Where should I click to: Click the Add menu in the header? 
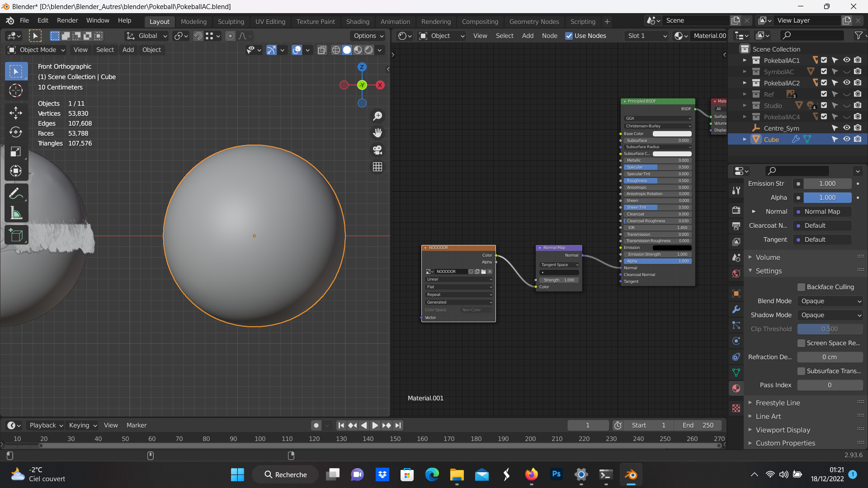(127, 49)
